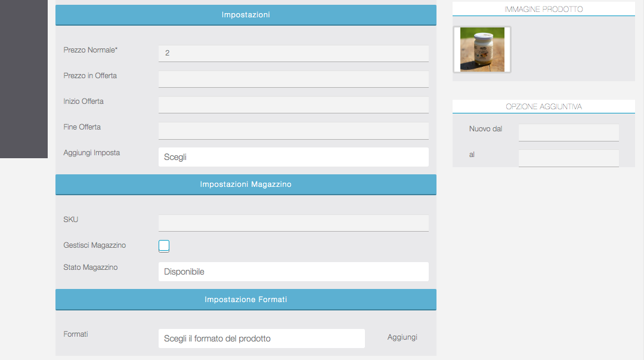Focus the Prezzo in Offerta field

pos(293,79)
